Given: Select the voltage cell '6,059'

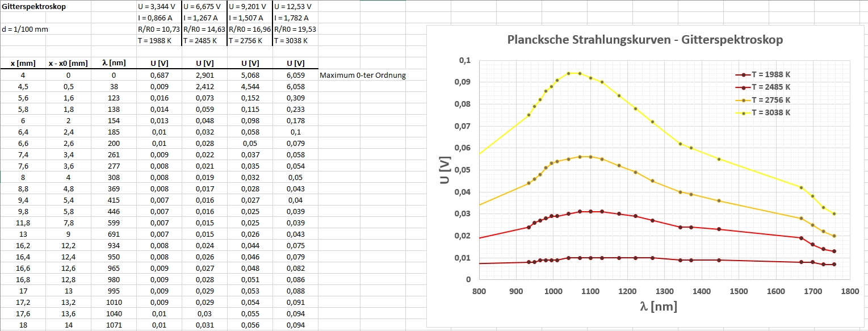Looking at the screenshot, I should (x=295, y=75).
